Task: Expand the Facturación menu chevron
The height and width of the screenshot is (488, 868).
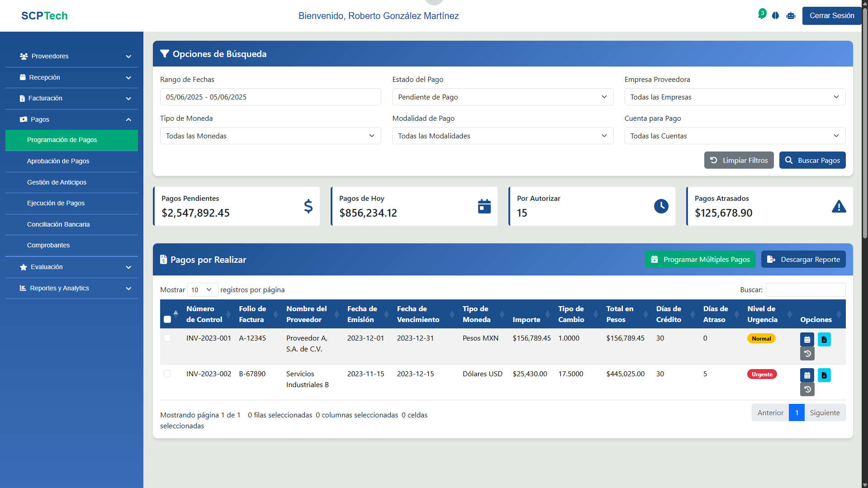Action: point(128,99)
